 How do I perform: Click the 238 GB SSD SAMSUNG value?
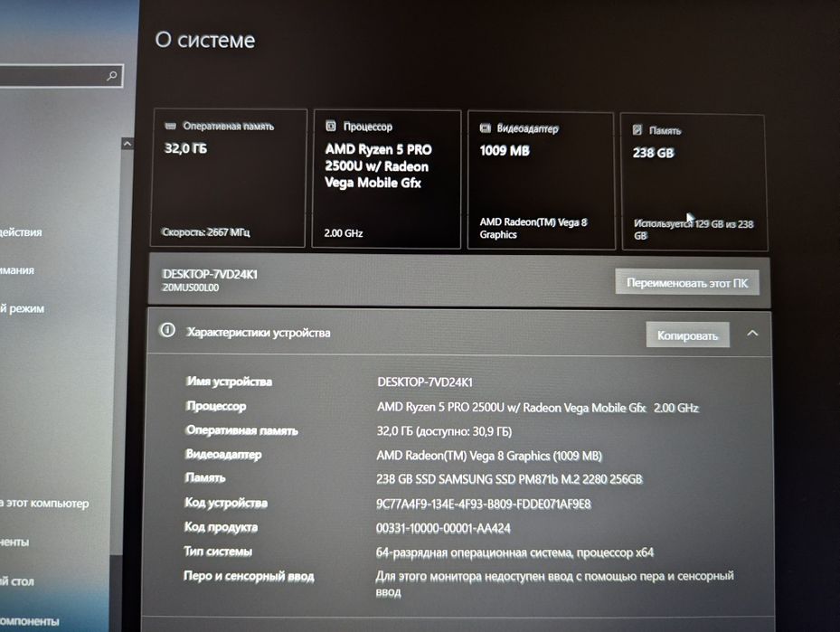(509, 479)
